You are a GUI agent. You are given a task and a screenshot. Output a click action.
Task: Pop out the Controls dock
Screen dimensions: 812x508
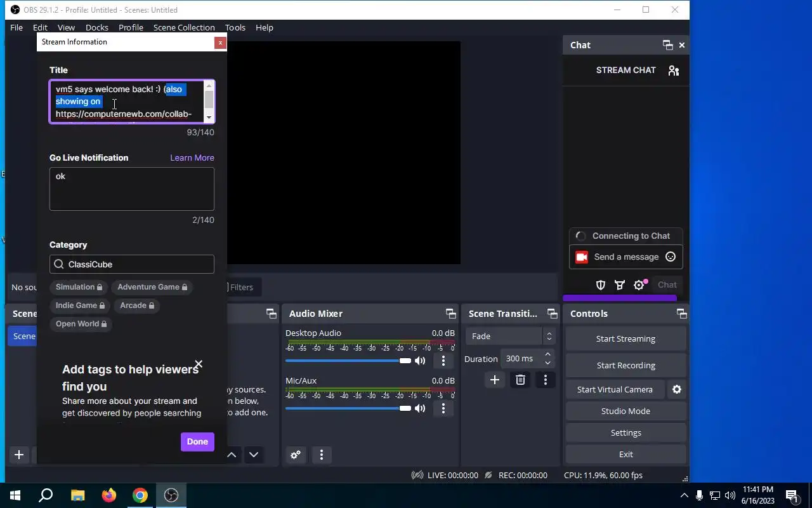(681, 314)
